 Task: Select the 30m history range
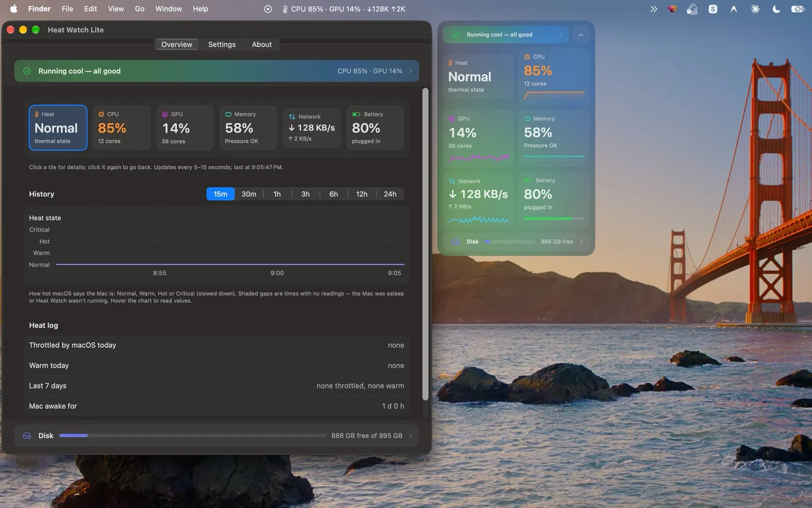pyautogui.click(x=249, y=194)
